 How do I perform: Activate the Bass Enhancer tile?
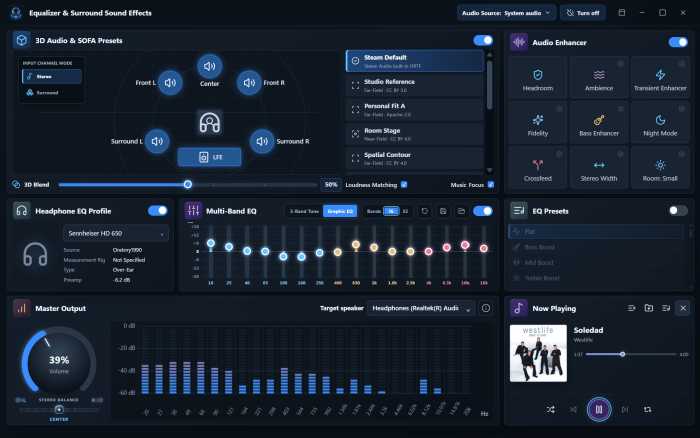[x=599, y=122]
